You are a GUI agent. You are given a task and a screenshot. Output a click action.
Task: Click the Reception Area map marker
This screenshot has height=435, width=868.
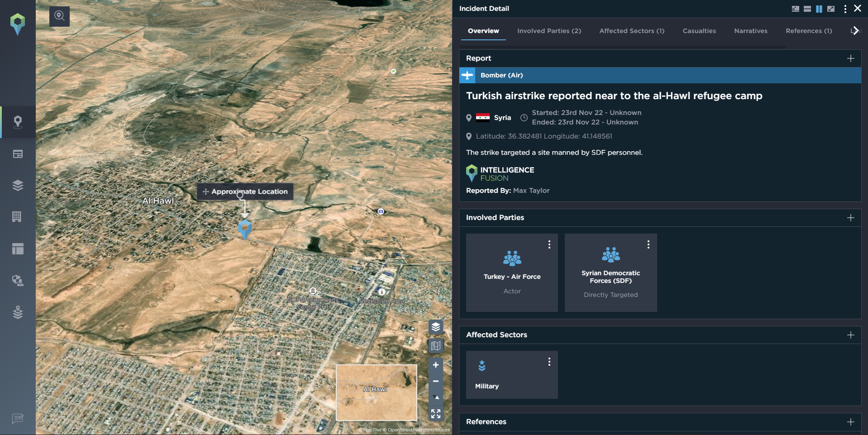point(382,292)
